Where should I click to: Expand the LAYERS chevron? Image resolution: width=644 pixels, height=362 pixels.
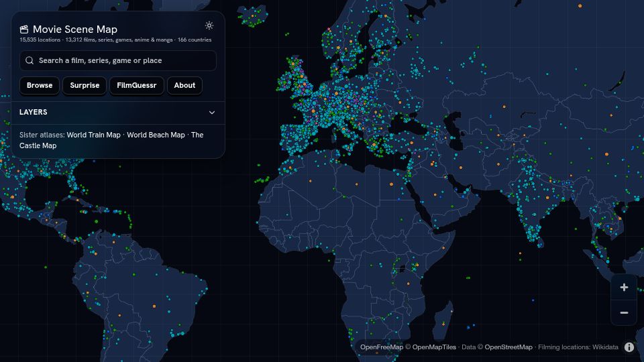point(212,113)
